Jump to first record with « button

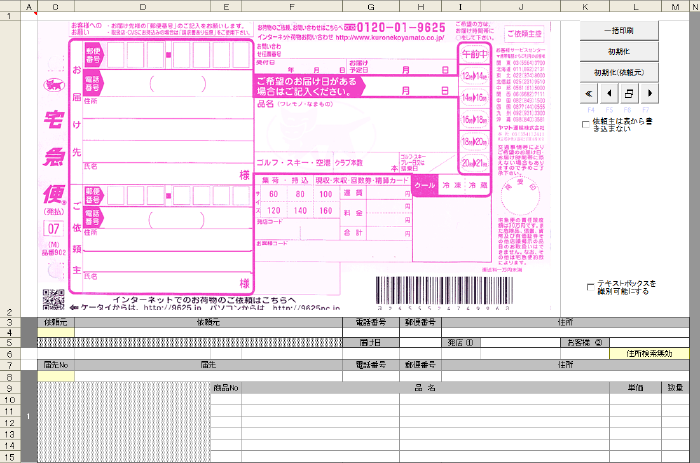(589, 93)
